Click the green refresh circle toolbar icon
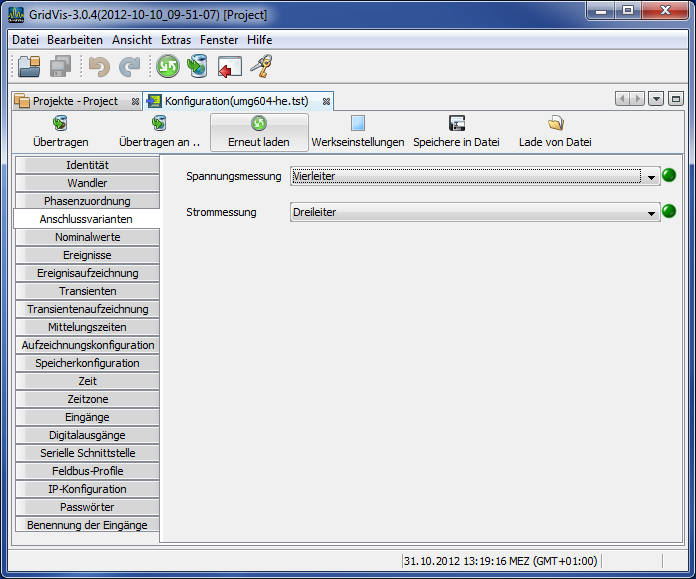696x579 pixels. (x=168, y=67)
